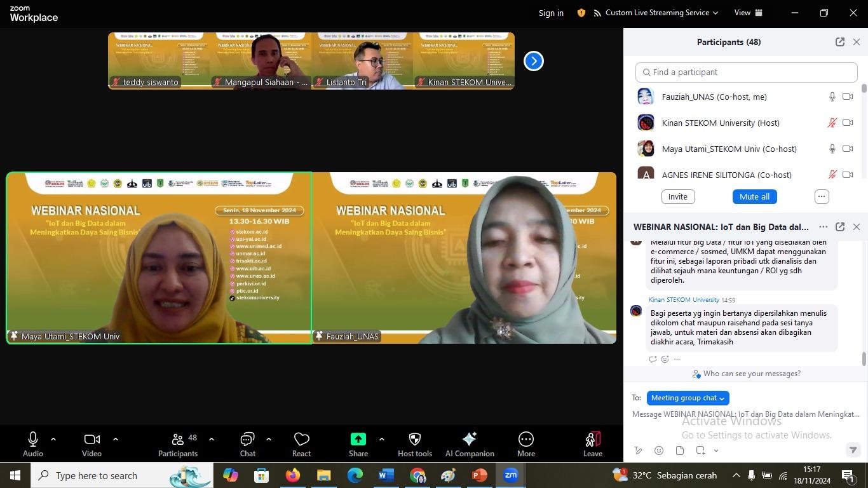868x488 pixels.
Task: Toggle video icon for Kinan STEKOM University
Action: 848,123
